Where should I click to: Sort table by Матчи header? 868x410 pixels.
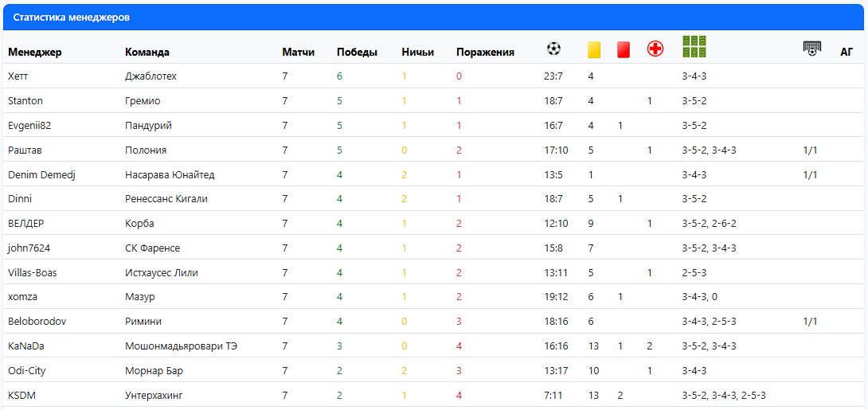[298, 53]
